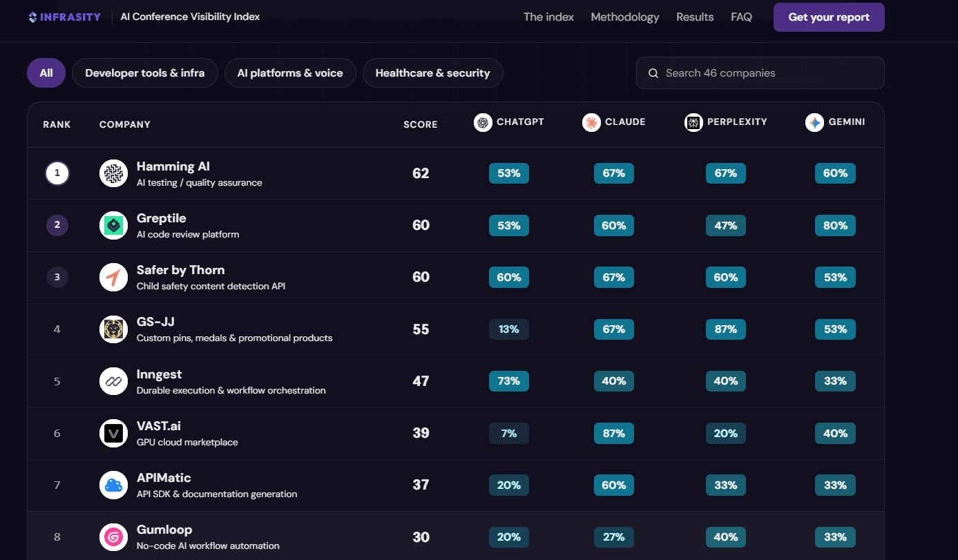
Task: Click the Gumloop company name
Action: [164, 530]
